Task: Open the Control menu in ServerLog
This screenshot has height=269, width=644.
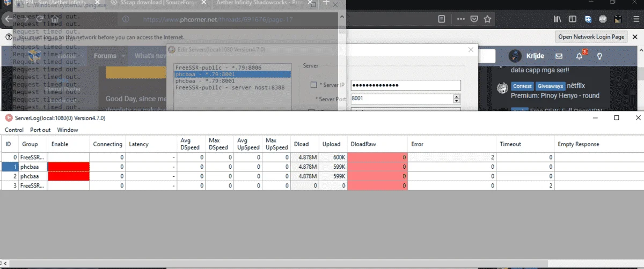Action: (14, 130)
